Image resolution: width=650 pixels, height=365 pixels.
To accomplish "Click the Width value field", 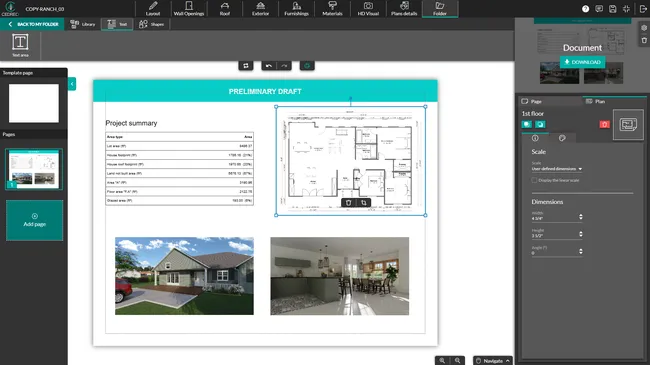I will (x=554, y=218).
